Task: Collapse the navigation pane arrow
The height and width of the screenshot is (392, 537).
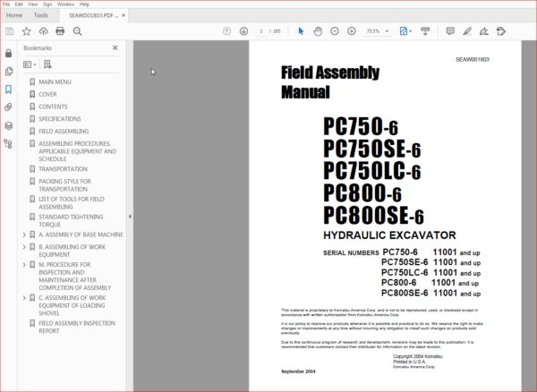Action: [x=130, y=217]
